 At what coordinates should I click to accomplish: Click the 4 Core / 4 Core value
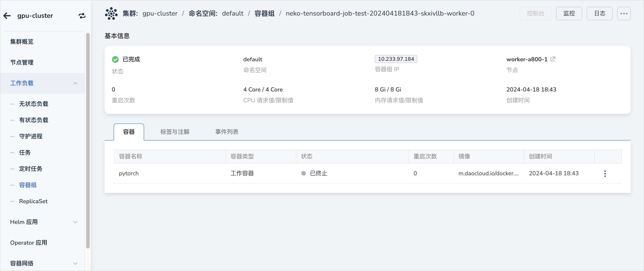point(263,89)
